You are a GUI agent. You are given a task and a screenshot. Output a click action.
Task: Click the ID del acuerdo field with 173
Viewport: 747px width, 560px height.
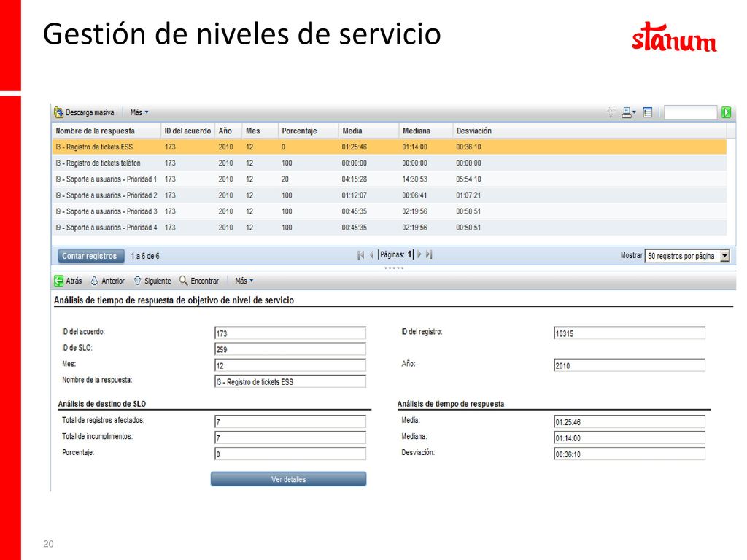[290, 332]
